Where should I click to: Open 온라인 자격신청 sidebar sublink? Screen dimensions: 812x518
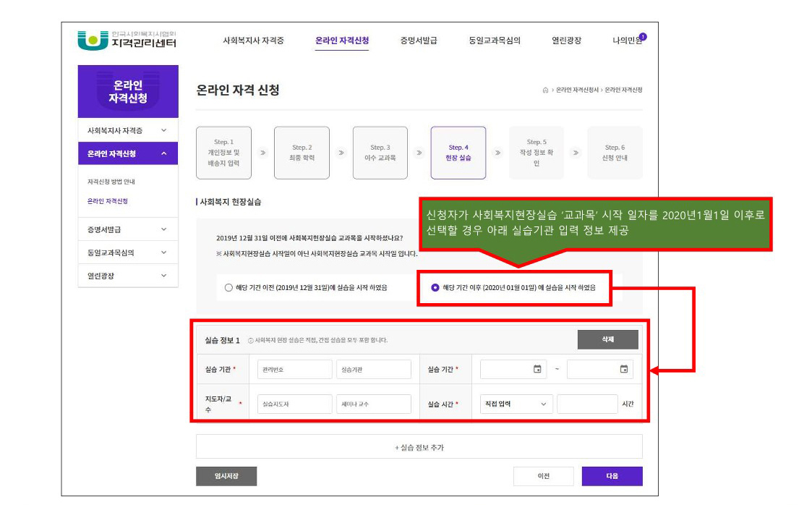coord(108,201)
